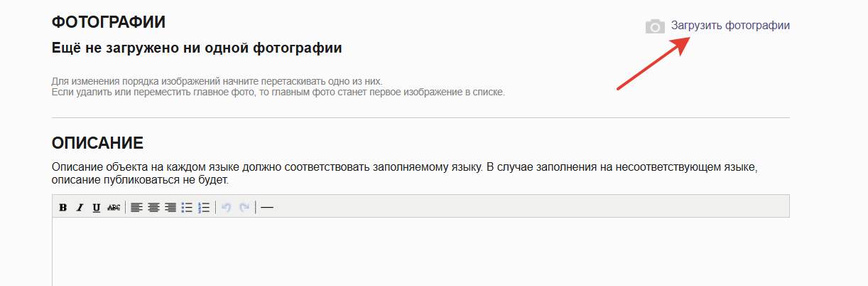Image resolution: width=868 pixels, height=286 pixels.
Task: Toggle bold formatting in the editor
Action: (x=63, y=208)
